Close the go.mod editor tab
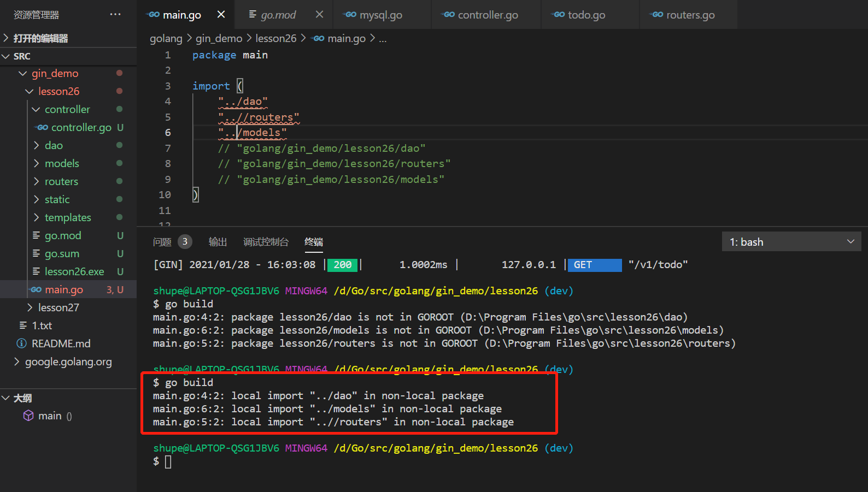This screenshot has height=492, width=868. pos(320,14)
